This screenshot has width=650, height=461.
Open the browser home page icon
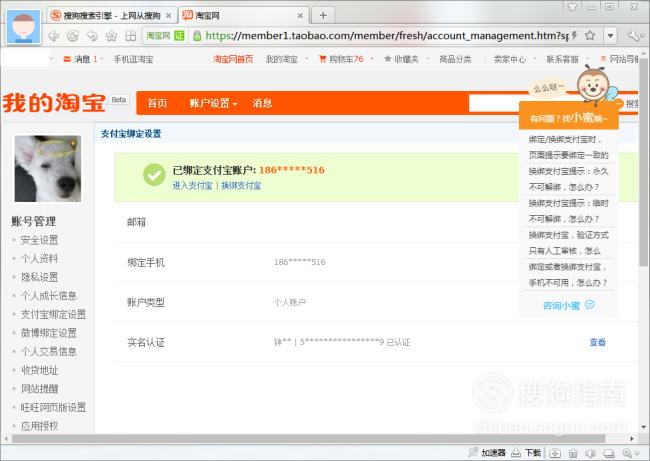click(112, 36)
